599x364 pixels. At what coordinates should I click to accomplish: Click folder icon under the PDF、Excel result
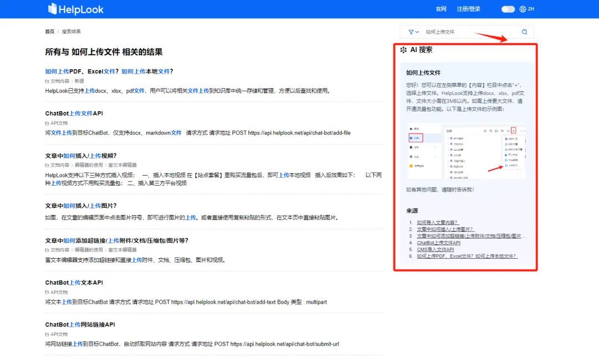47,81
